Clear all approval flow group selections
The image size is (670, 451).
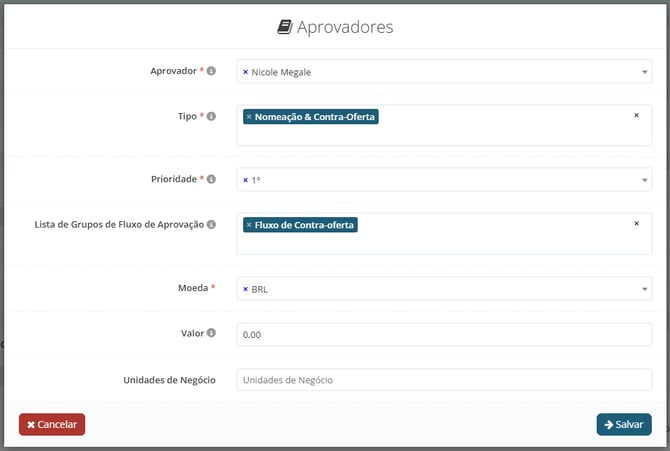[636, 223]
